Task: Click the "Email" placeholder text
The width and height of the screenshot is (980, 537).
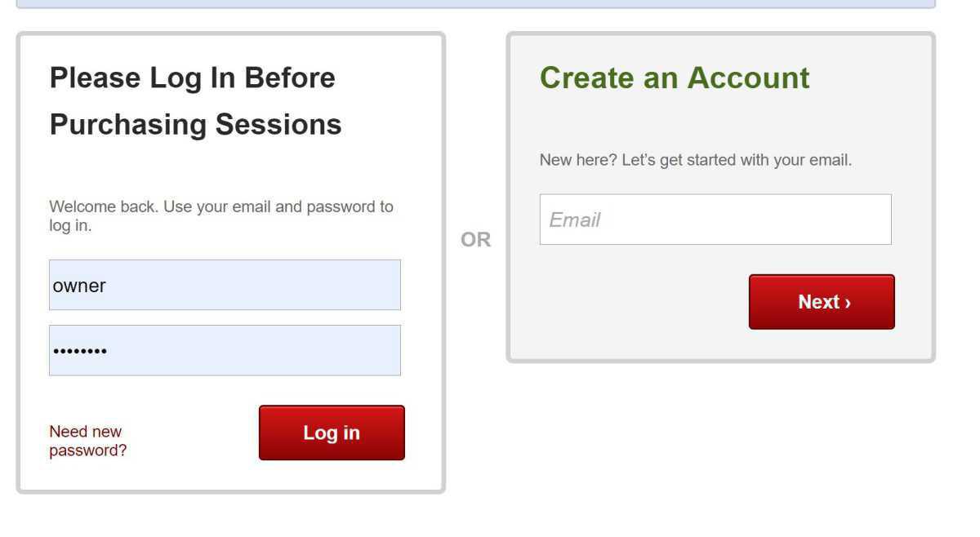Action: (x=575, y=220)
